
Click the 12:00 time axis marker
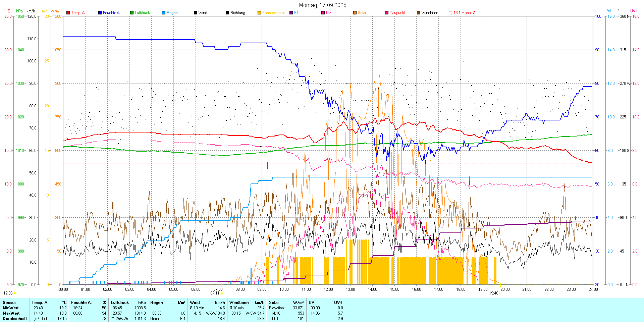pos(328,289)
